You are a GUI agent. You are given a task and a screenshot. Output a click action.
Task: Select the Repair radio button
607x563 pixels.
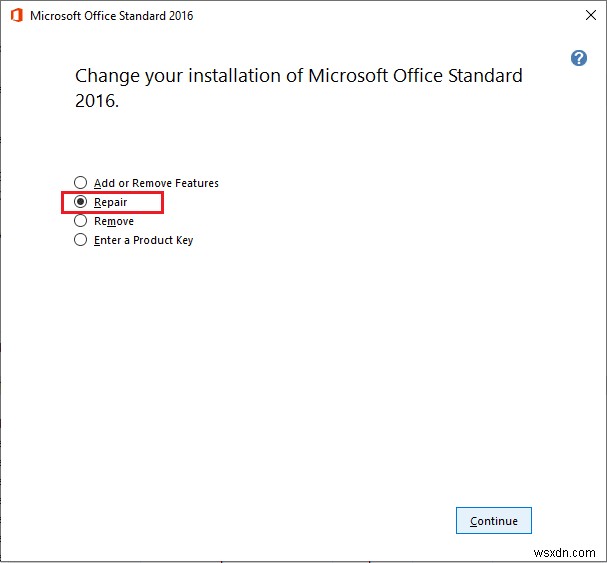click(80, 202)
